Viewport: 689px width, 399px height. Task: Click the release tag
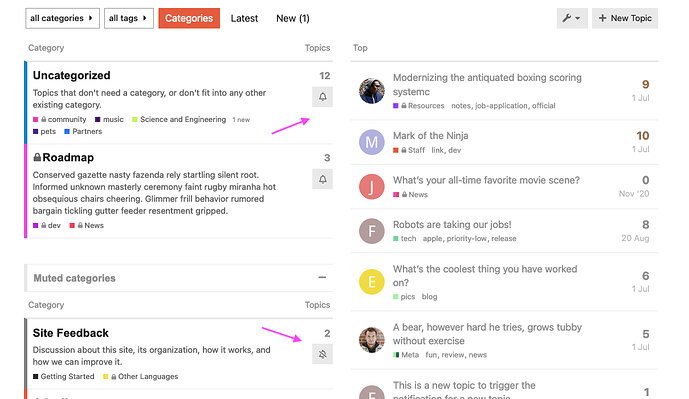[504, 239]
